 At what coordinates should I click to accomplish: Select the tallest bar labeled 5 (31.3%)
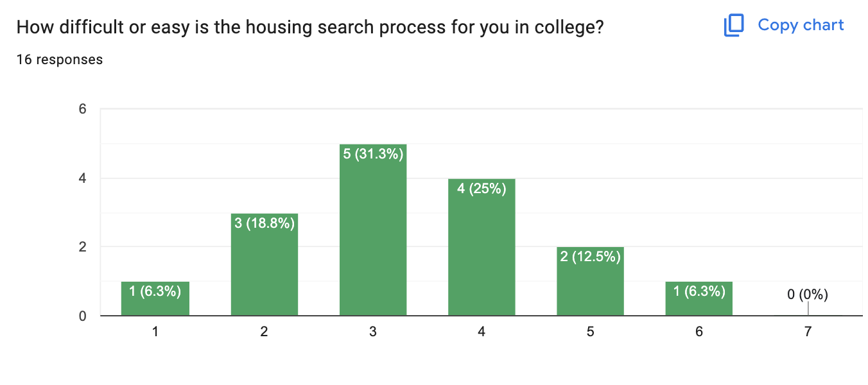pyautogui.click(x=372, y=230)
